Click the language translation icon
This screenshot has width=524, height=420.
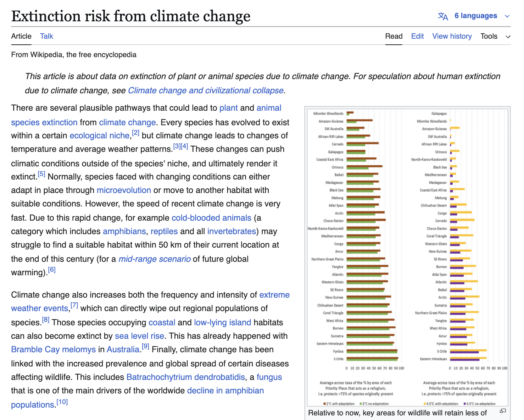coord(443,16)
